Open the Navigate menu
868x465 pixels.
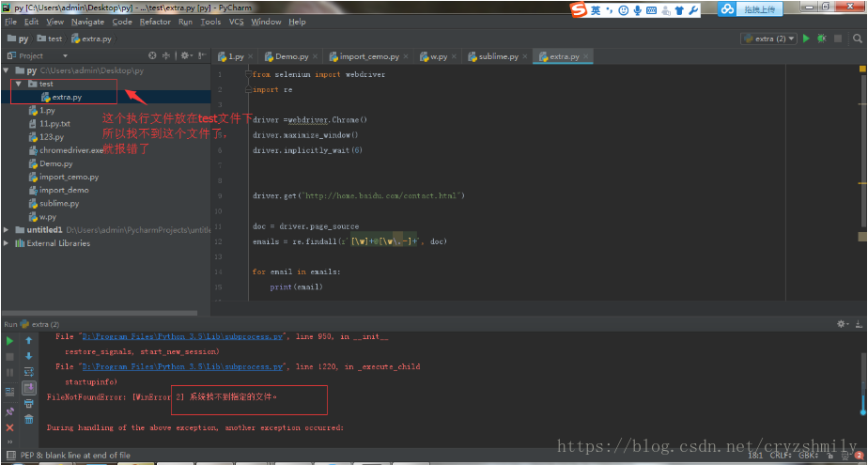click(87, 22)
